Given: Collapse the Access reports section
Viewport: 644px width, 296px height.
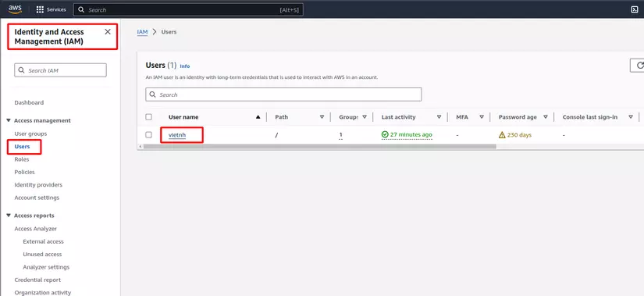Looking at the screenshot, I should pyautogui.click(x=9, y=216).
